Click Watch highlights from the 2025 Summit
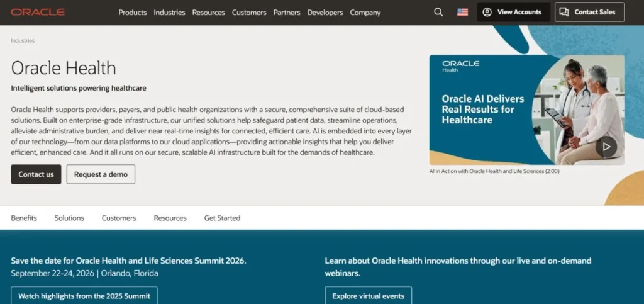The height and width of the screenshot is (304, 644). pos(84,296)
